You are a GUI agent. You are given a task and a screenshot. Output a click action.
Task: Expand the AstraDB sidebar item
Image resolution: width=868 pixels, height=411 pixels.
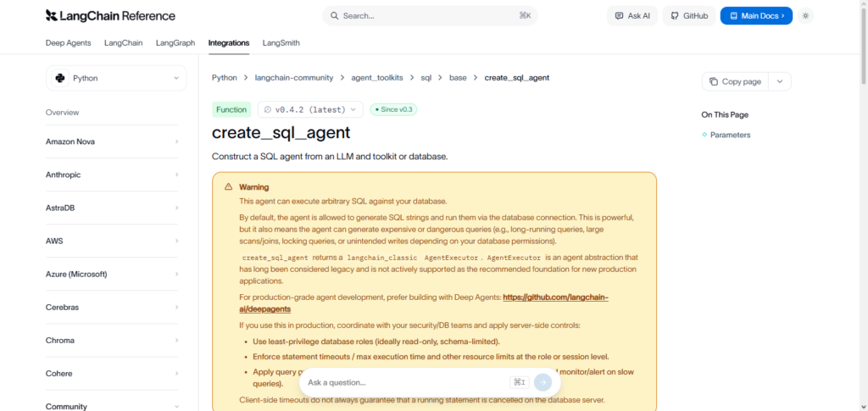(x=113, y=208)
